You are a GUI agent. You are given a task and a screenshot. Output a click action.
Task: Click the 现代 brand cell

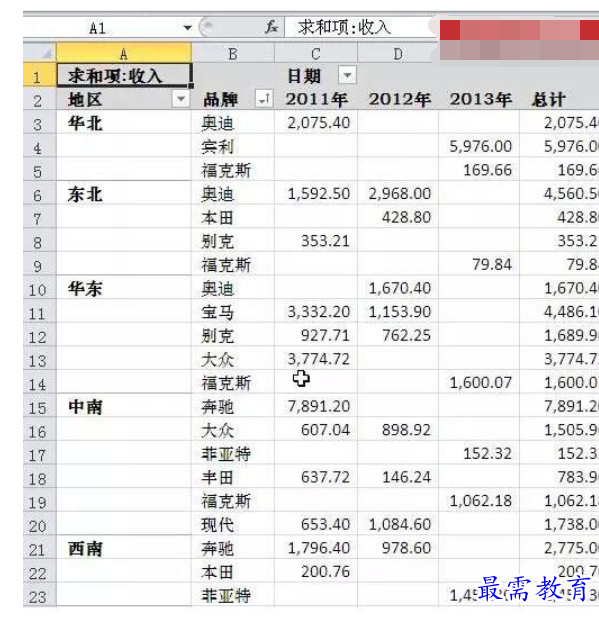tap(233, 525)
